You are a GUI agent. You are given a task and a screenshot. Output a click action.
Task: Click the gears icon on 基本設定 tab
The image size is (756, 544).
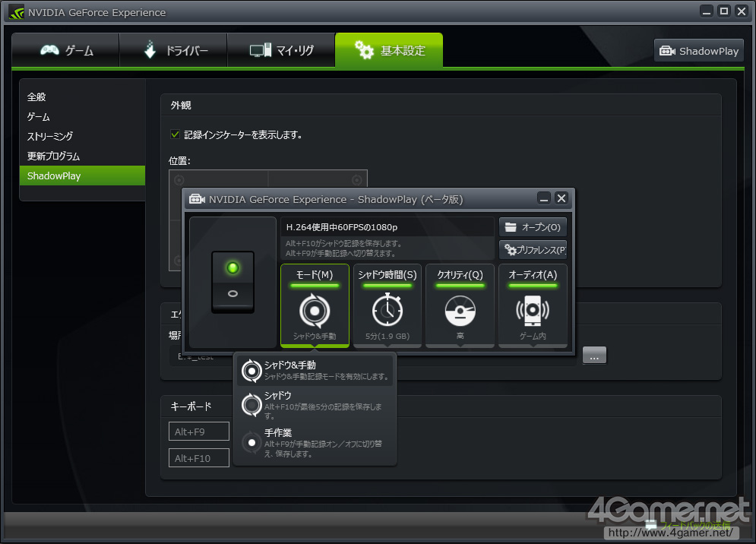pos(364,49)
